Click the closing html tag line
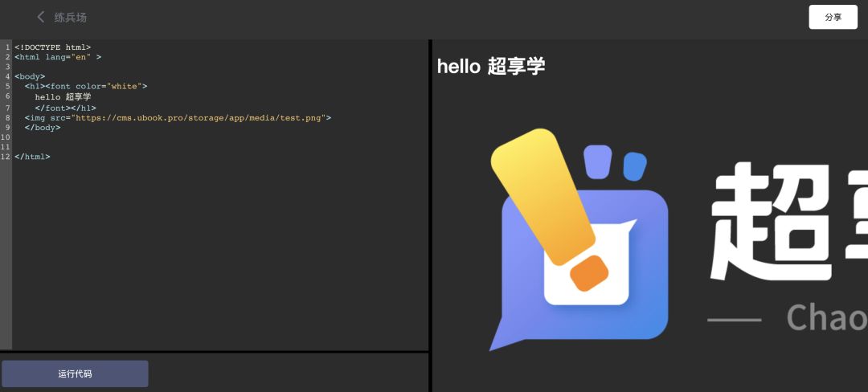868x392 pixels. click(x=32, y=157)
